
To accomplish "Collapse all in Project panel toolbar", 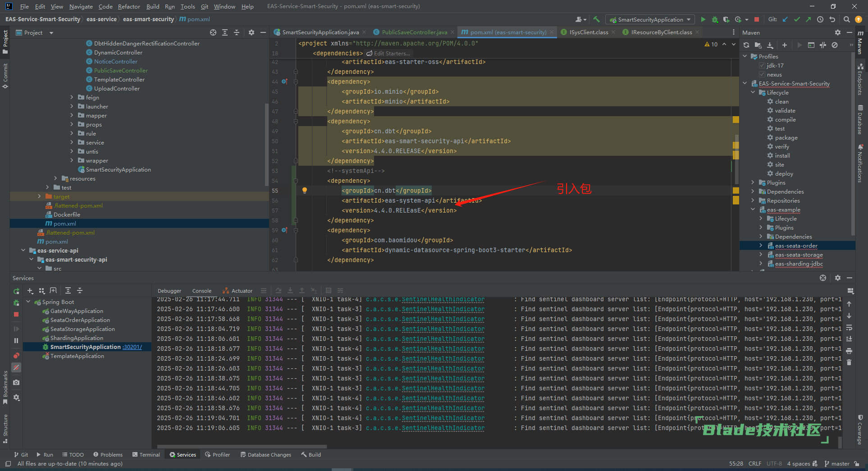I will tap(237, 32).
